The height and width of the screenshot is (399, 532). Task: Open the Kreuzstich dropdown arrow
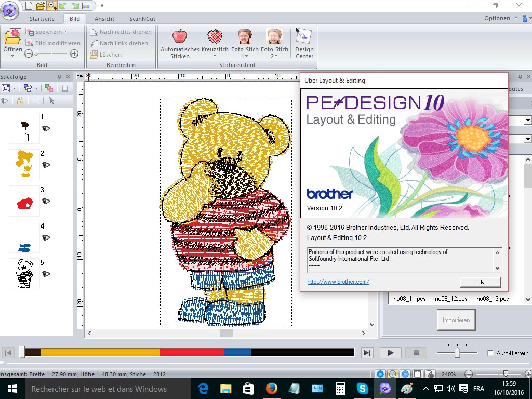tap(215, 56)
